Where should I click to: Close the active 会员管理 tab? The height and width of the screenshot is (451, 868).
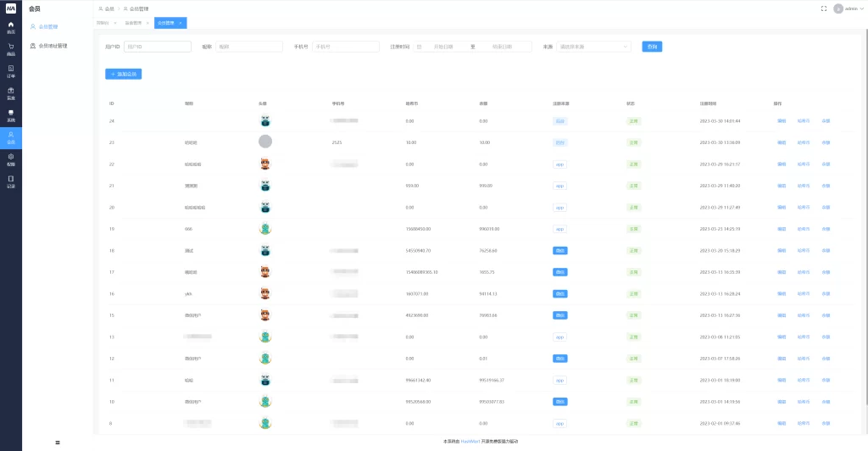coord(182,23)
